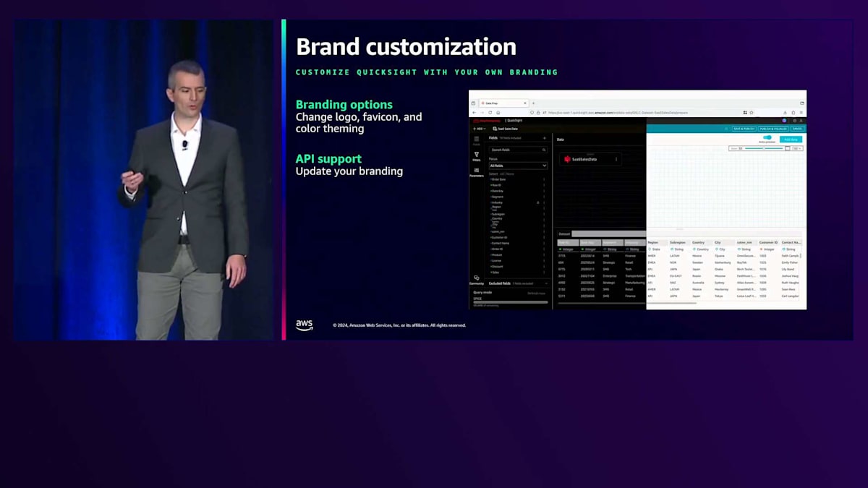Click the table horizontal scrollbar
The width and height of the screenshot is (868, 488).
click(x=627, y=303)
